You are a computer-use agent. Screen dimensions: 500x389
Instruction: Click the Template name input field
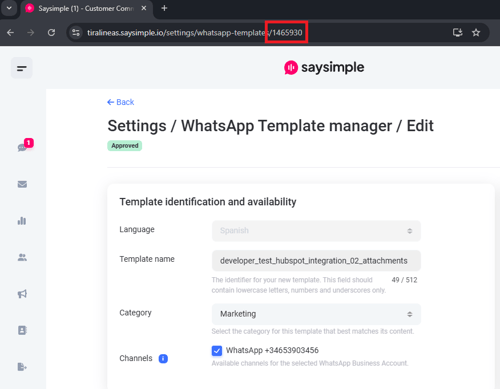316,261
